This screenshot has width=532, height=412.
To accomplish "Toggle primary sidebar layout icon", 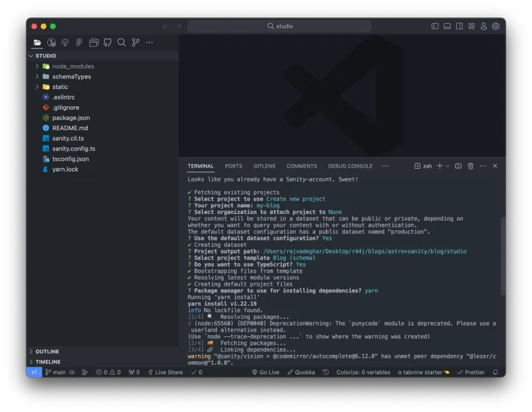I will click(x=435, y=26).
